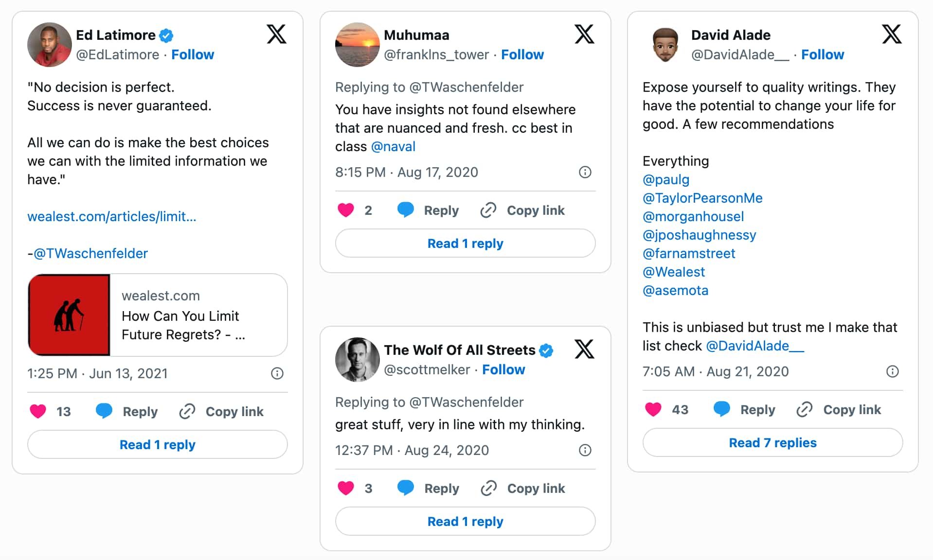
Task: Click the info icon beside Jun 13, 2021
Action: click(x=277, y=373)
